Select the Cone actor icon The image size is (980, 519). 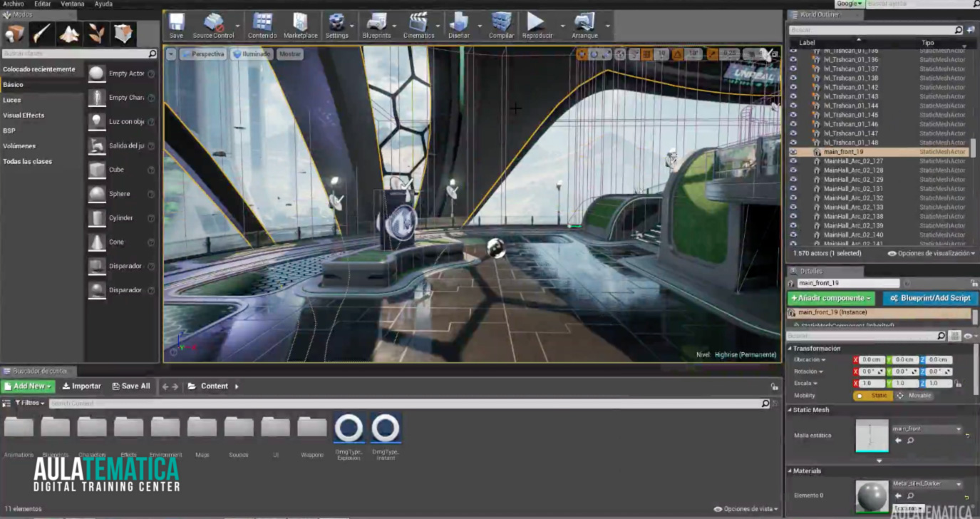pos(97,242)
